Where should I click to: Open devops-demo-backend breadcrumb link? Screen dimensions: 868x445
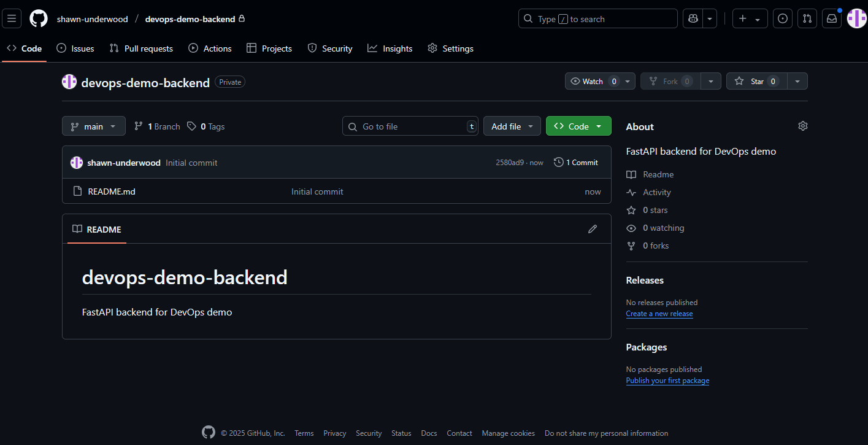click(190, 19)
